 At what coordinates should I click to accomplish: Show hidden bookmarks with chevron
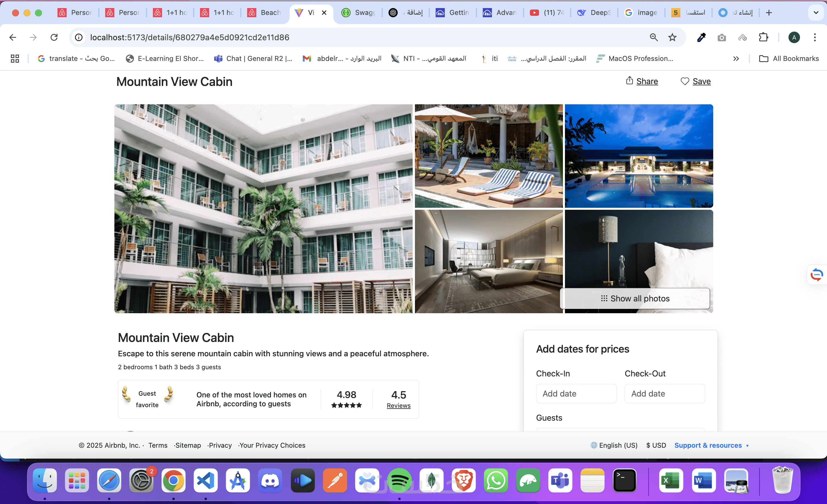736,59
